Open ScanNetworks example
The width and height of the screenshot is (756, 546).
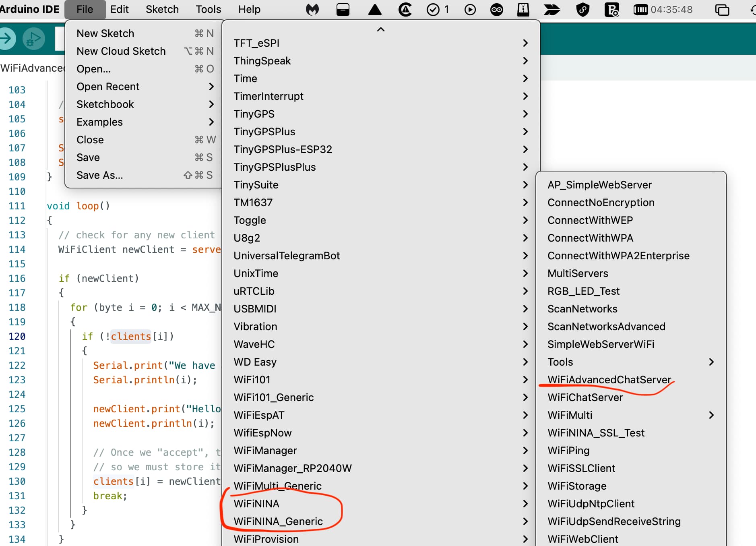click(631, 309)
